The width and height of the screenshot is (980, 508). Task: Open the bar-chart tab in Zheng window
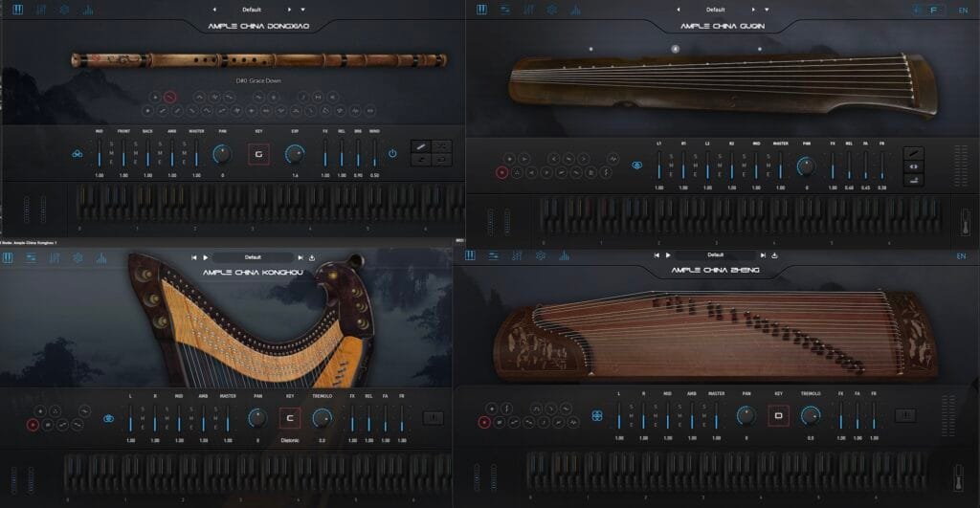pyautogui.click(x=565, y=255)
